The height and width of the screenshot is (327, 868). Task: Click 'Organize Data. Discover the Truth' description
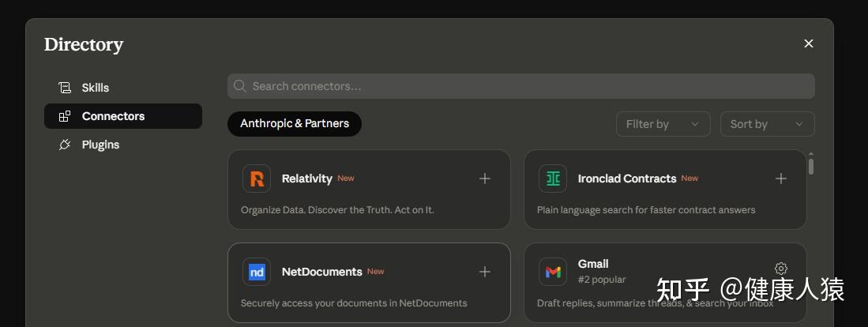click(337, 209)
